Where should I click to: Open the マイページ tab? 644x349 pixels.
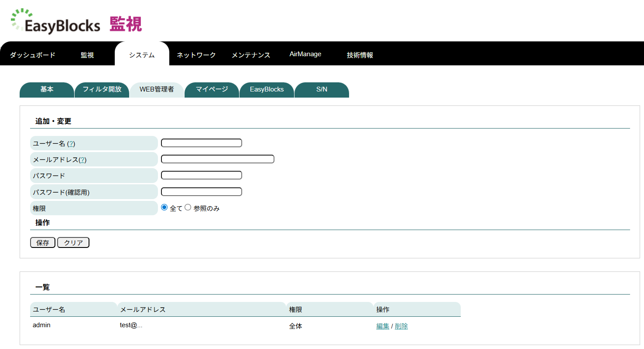coord(212,90)
